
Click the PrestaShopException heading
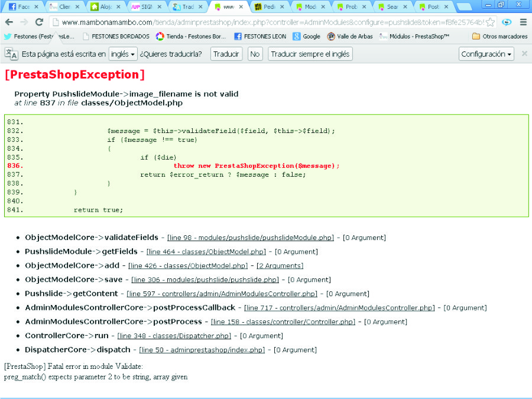pos(75,74)
